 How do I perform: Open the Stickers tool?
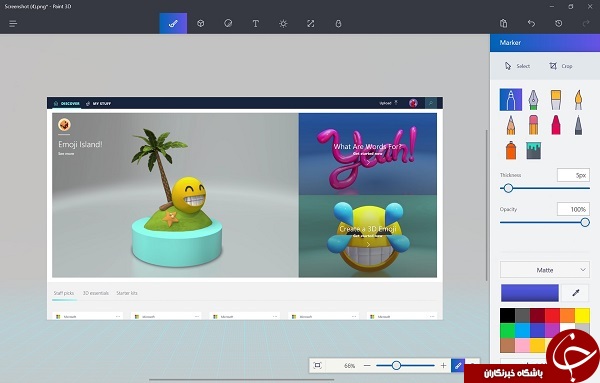[228, 24]
